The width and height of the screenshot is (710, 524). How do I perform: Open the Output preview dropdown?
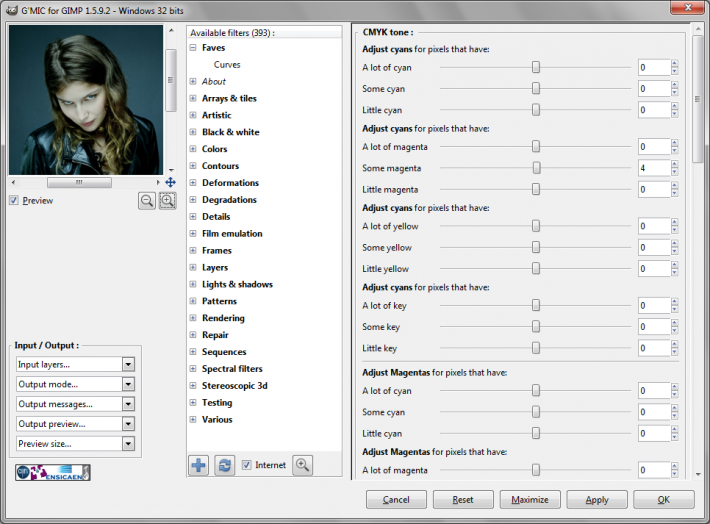(76, 424)
